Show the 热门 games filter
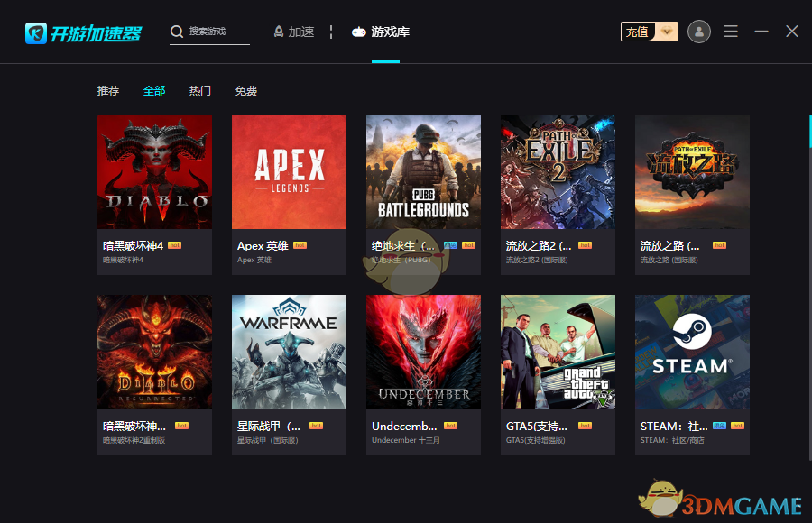The image size is (812, 523). click(x=200, y=91)
